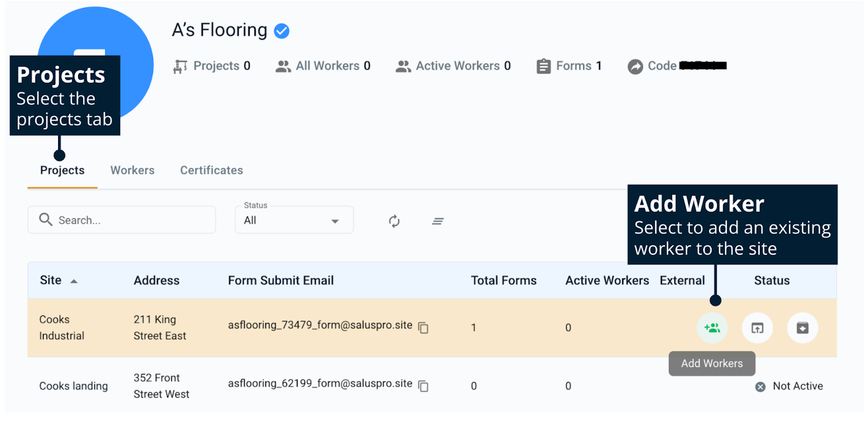
Task: Switch to the Workers tab
Action: point(132,170)
